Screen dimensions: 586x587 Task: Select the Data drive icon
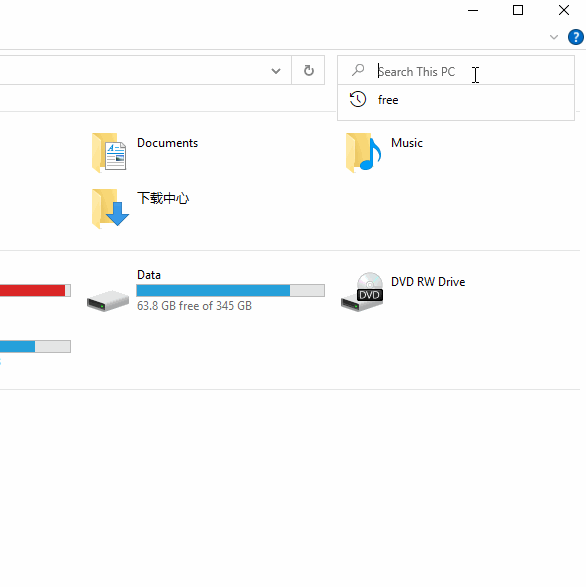(x=108, y=300)
